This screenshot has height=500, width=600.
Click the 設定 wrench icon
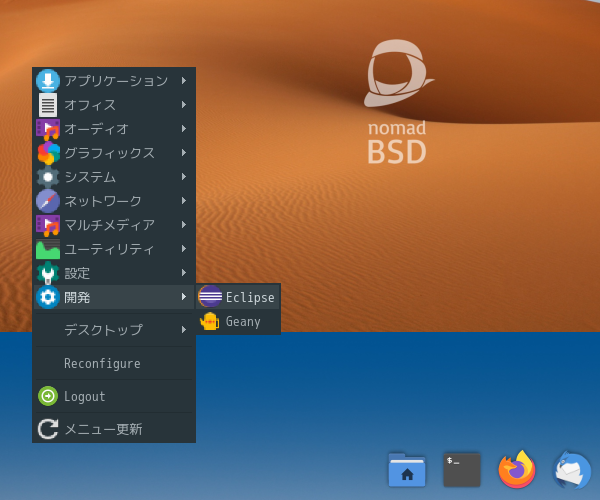(x=48, y=273)
